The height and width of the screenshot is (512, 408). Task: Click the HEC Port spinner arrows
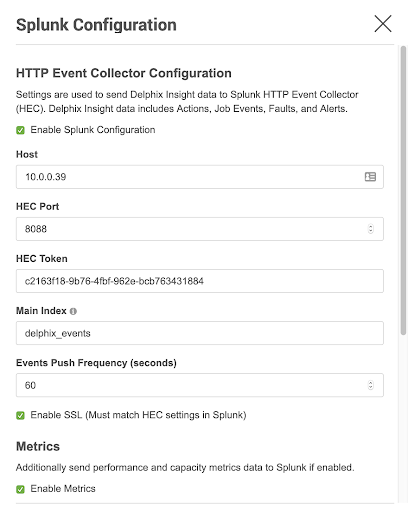click(370, 229)
